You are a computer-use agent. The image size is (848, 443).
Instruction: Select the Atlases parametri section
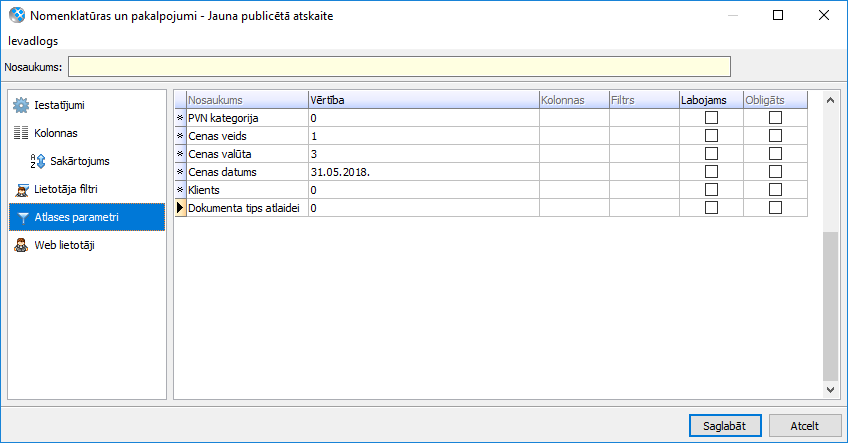[87, 217]
